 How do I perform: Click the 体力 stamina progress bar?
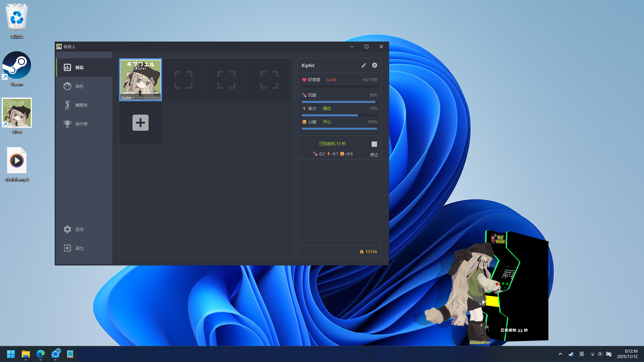339,115
